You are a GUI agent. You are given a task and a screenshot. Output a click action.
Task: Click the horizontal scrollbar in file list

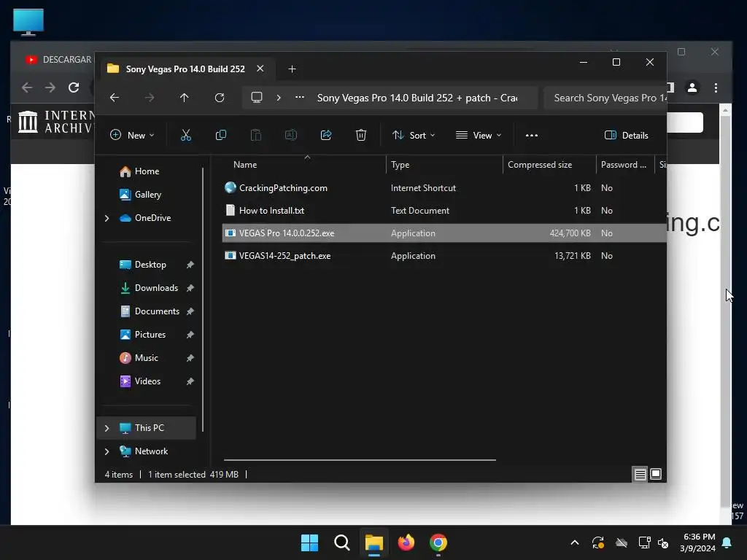coord(360,460)
